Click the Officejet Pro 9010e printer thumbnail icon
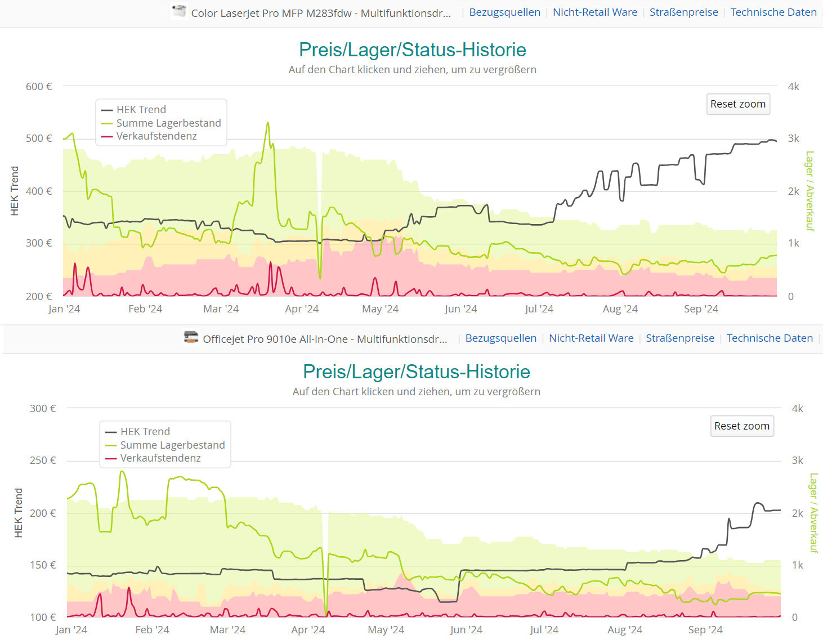 (191, 337)
